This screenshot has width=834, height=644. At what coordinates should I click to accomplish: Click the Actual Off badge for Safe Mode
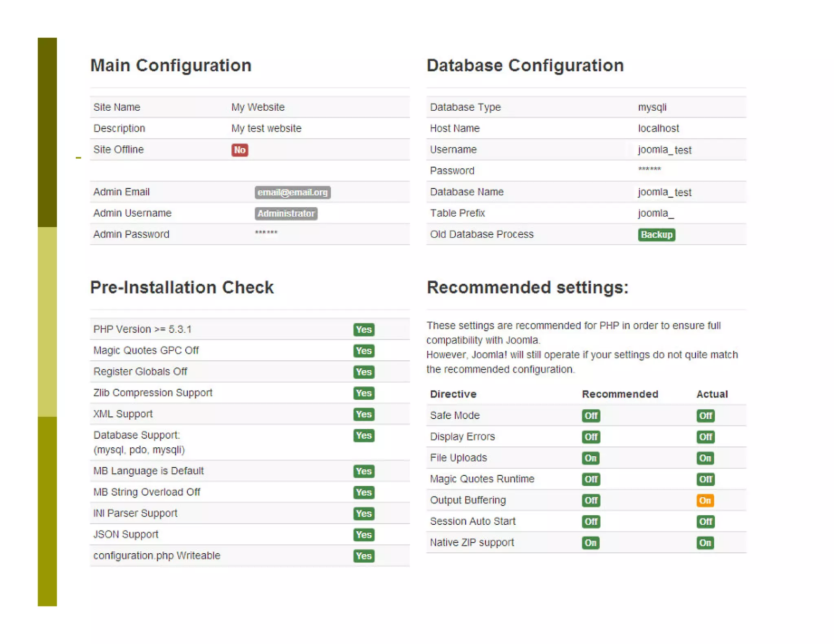(705, 416)
